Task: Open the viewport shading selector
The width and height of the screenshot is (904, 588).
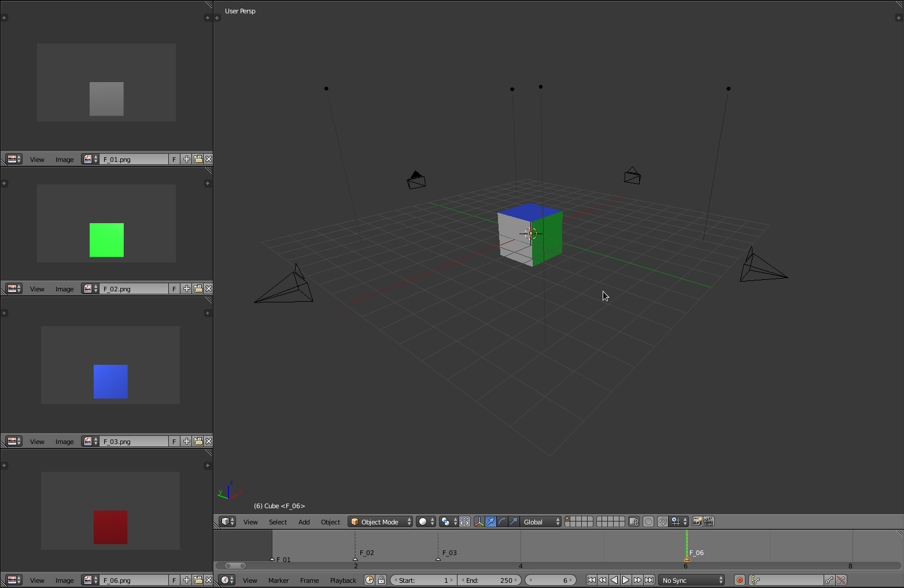Action: pos(426,522)
